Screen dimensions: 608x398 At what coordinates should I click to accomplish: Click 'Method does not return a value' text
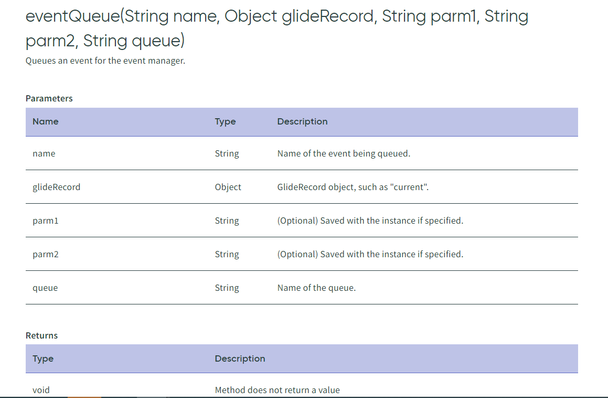point(277,390)
